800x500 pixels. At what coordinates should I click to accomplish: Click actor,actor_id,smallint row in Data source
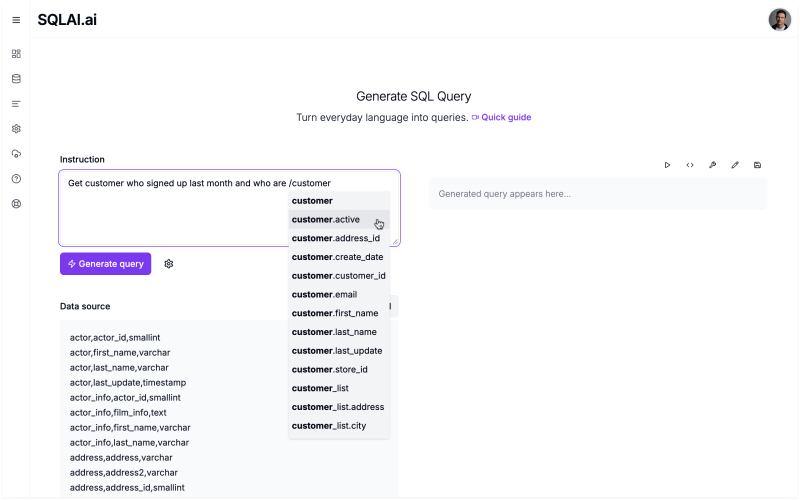point(115,338)
